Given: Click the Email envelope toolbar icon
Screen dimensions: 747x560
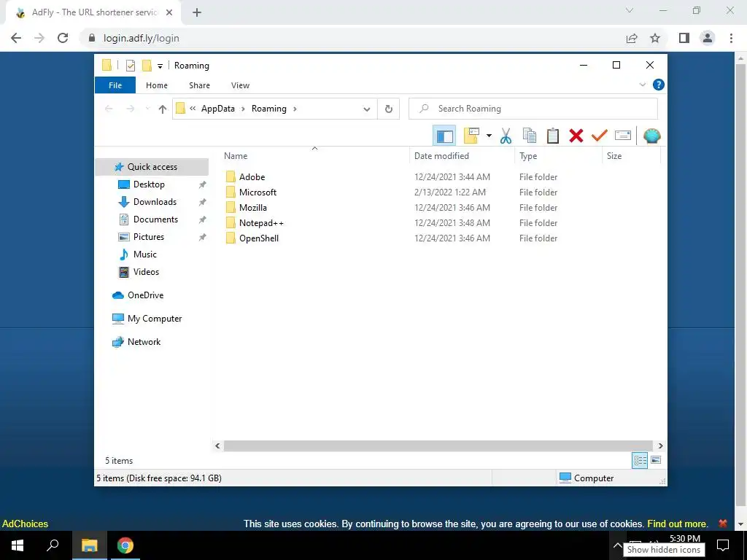Looking at the screenshot, I should 623,136.
